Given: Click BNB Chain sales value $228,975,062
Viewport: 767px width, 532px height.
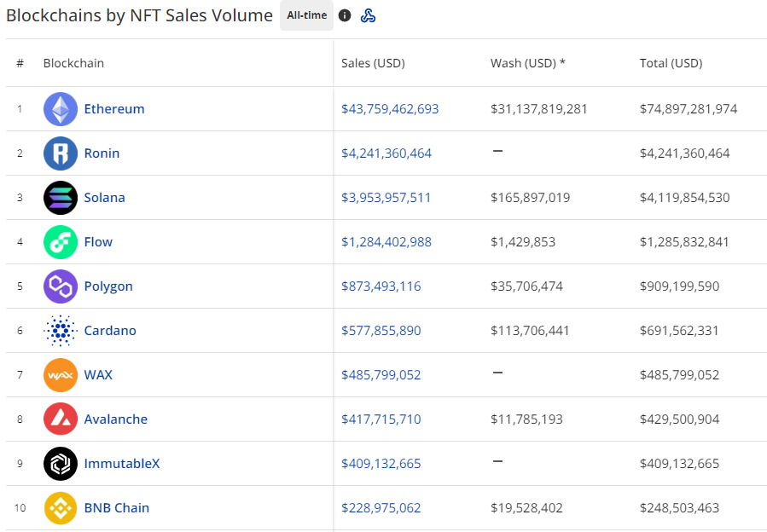Looking at the screenshot, I should point(381,508).
